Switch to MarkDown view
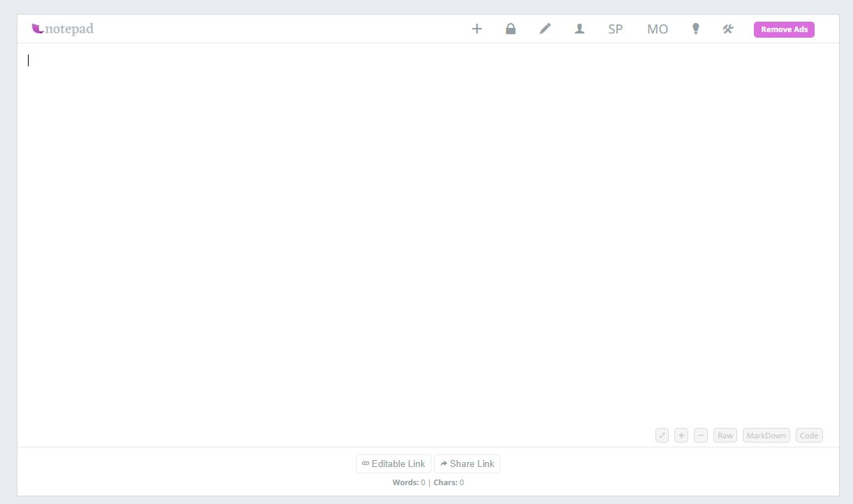853x504 pixels. (x=766, y=436)
